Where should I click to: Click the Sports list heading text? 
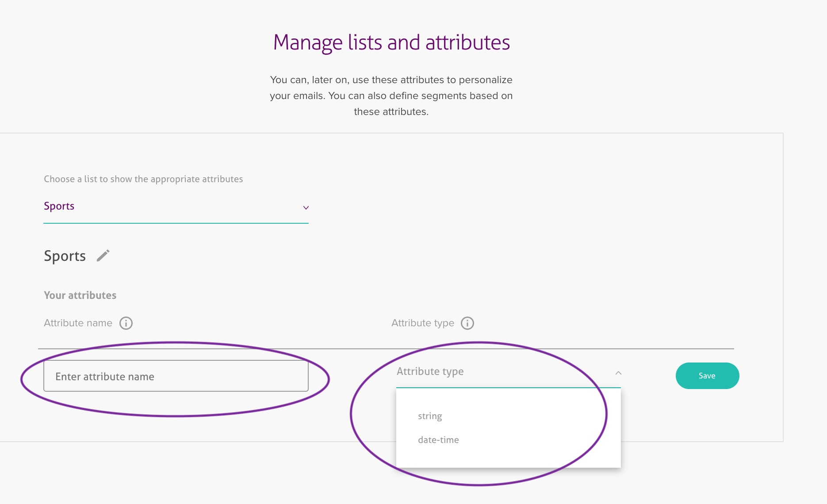pyautogui.click(x=65, y=256)
